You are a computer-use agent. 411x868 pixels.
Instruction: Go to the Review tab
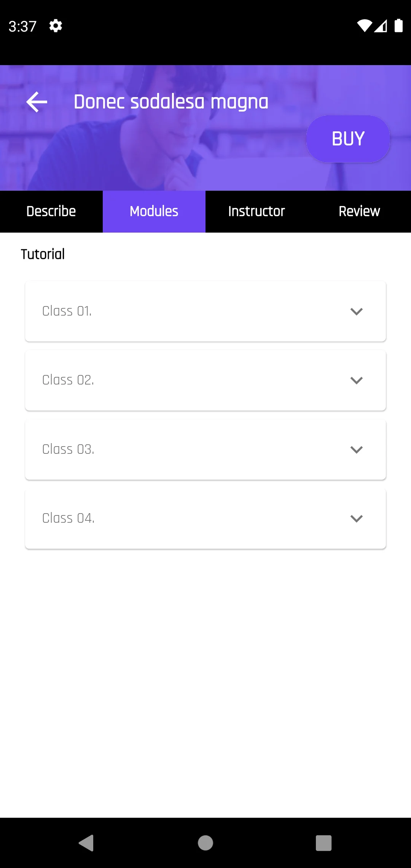click(x=359, y=212)
